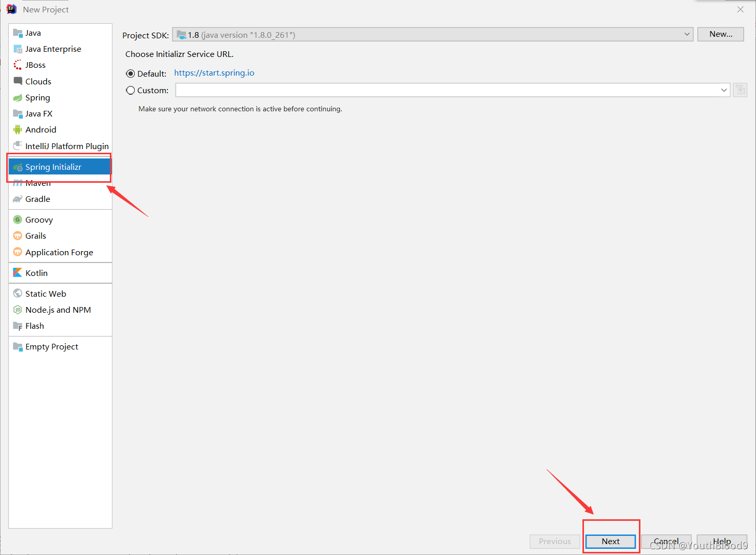This screenshot has height=555, width=756.
Task: Click the Java FX folder icon
Action: 18,114
